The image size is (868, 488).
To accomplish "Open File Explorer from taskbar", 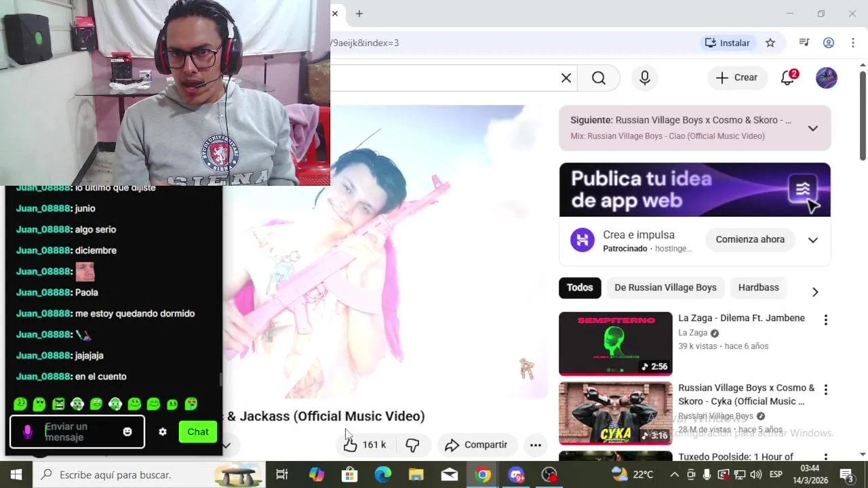I will pyautogui.click(x=416, y=474).
